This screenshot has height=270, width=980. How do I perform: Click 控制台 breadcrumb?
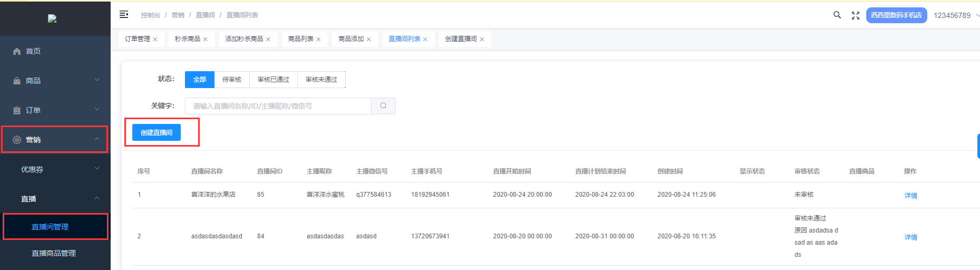151,15
